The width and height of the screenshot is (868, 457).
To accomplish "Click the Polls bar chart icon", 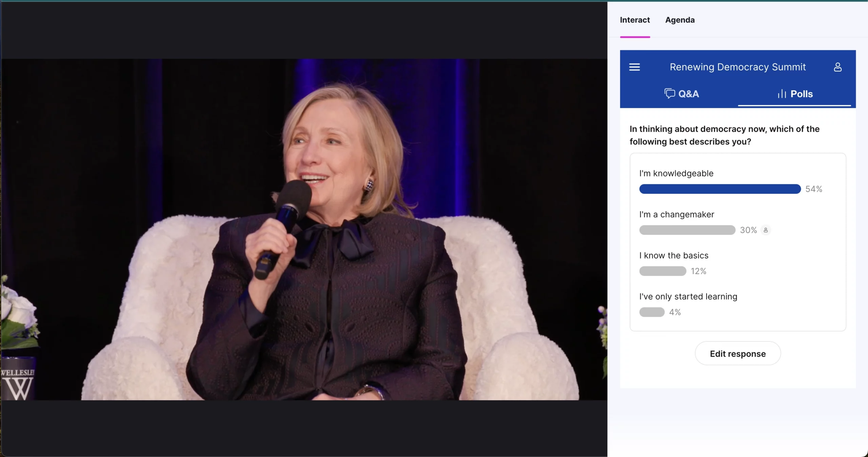I will (x=782, y=94).
